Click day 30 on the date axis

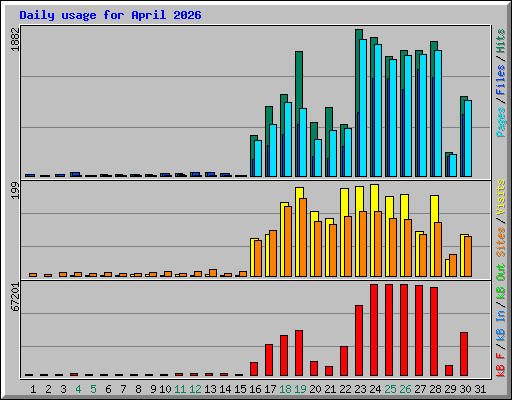(465, 389)
